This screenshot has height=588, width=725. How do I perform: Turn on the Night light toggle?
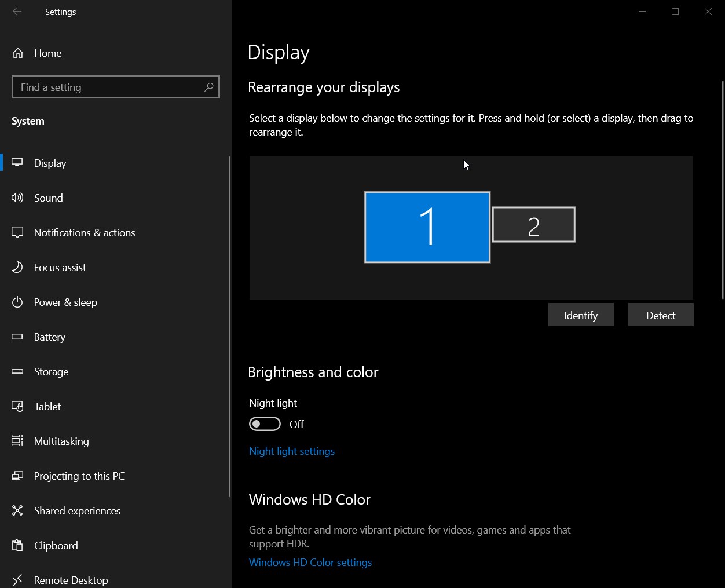click(265, 423)
